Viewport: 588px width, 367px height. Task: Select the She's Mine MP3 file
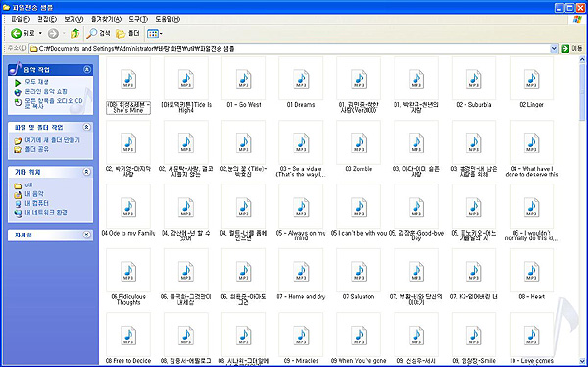pyautogui.click(x=128, y=85)
